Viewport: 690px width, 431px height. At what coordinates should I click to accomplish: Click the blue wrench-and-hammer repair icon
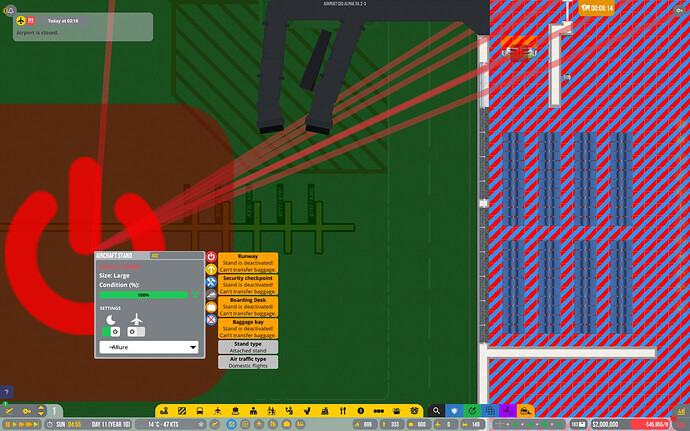coord(211,283)
